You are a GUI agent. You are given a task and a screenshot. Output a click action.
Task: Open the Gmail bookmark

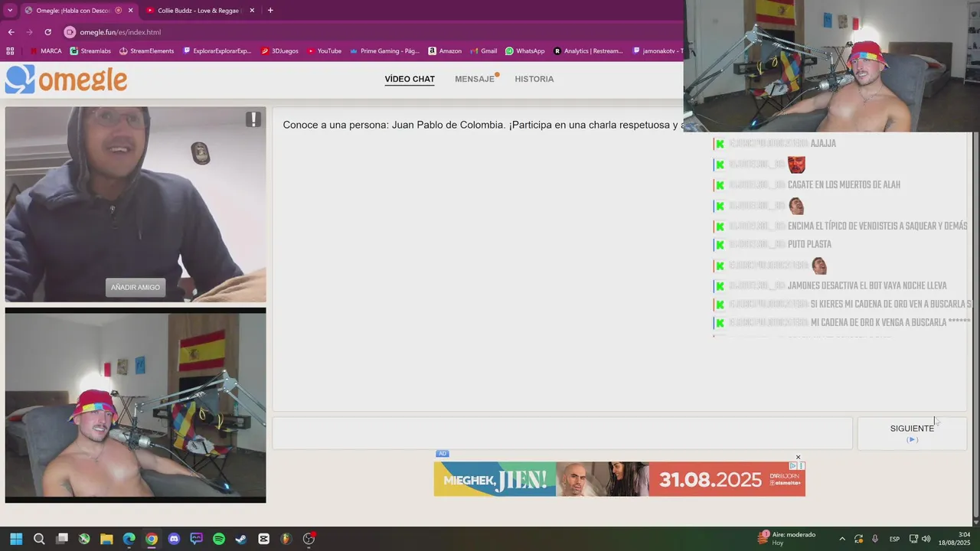483,51
